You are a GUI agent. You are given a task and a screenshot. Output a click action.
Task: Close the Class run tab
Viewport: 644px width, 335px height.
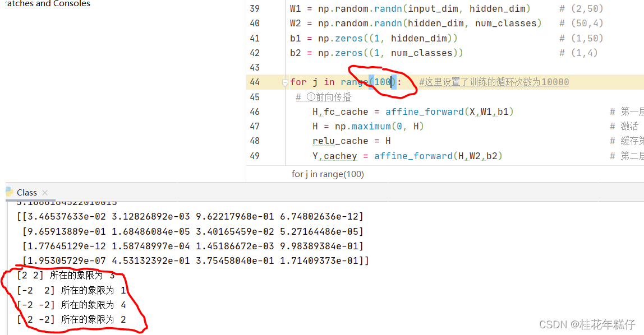pos(45,193)
